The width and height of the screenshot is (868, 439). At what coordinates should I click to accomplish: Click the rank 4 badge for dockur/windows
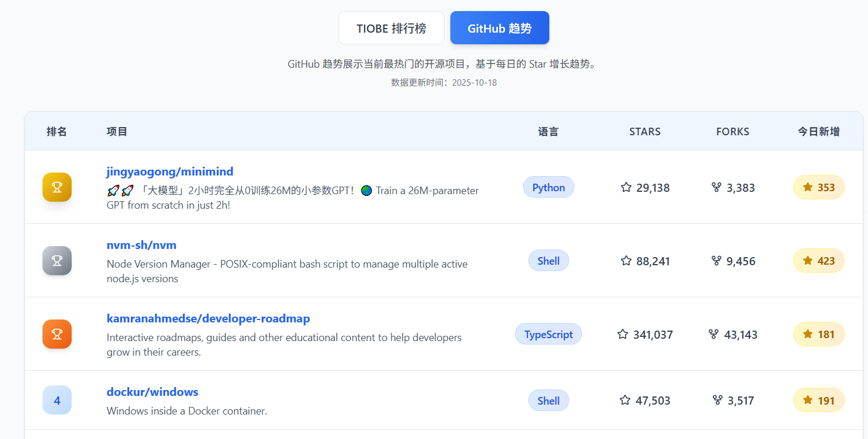click(57, 400)
